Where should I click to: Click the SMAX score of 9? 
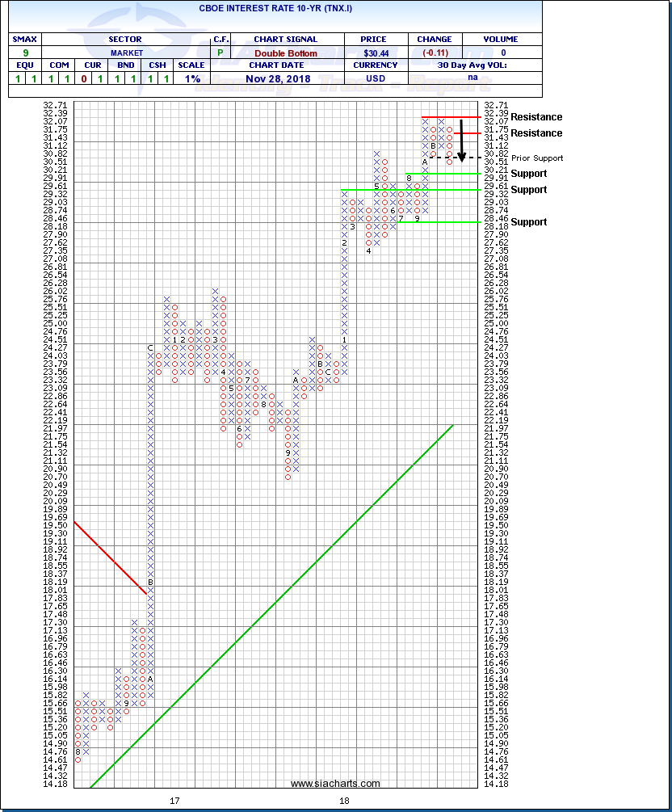pos(25,52)
